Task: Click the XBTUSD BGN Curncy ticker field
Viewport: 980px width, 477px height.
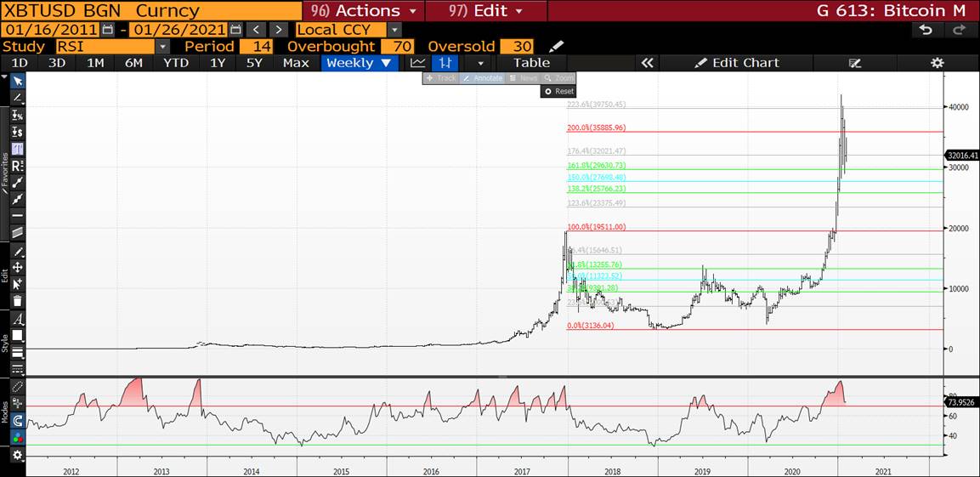Action: (x=150, y=10)
